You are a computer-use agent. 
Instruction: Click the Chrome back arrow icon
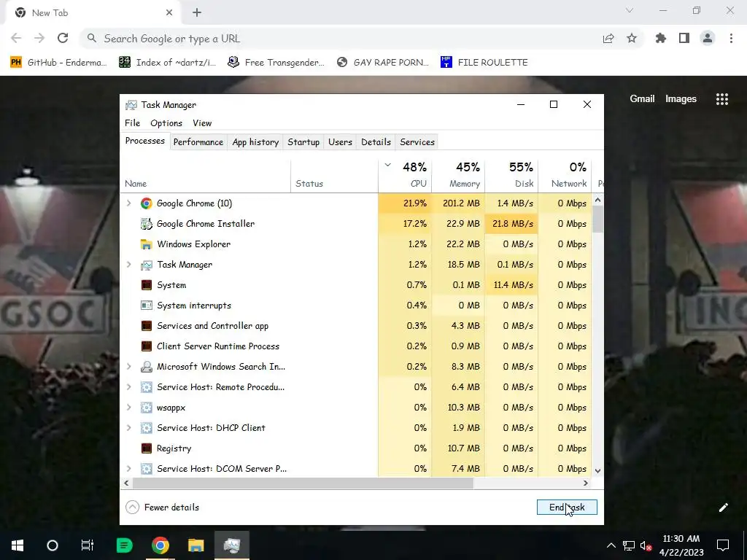pos(16,39)
